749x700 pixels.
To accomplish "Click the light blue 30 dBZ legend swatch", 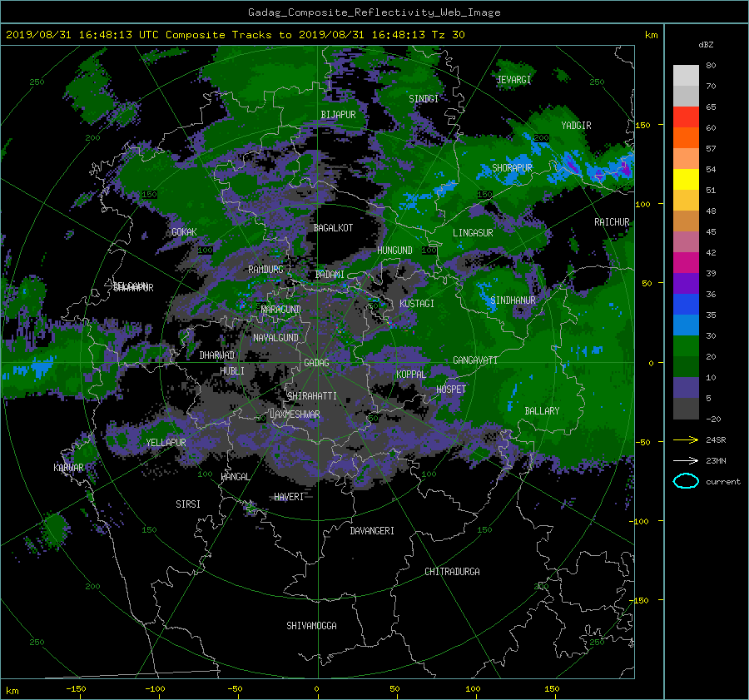I will pos(686,325).
